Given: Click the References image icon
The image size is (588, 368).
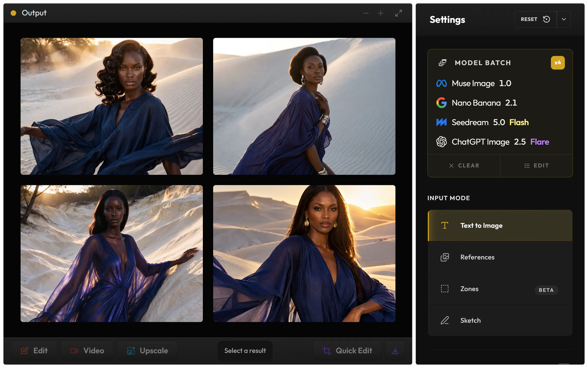Looking at the screenshot, I should coord(445,257).
